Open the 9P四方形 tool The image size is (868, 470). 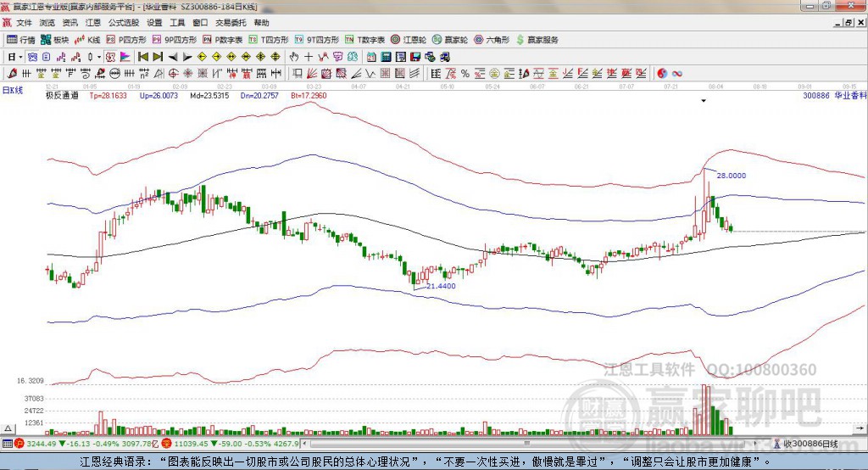pyautogui.click(x=175, y=40)
